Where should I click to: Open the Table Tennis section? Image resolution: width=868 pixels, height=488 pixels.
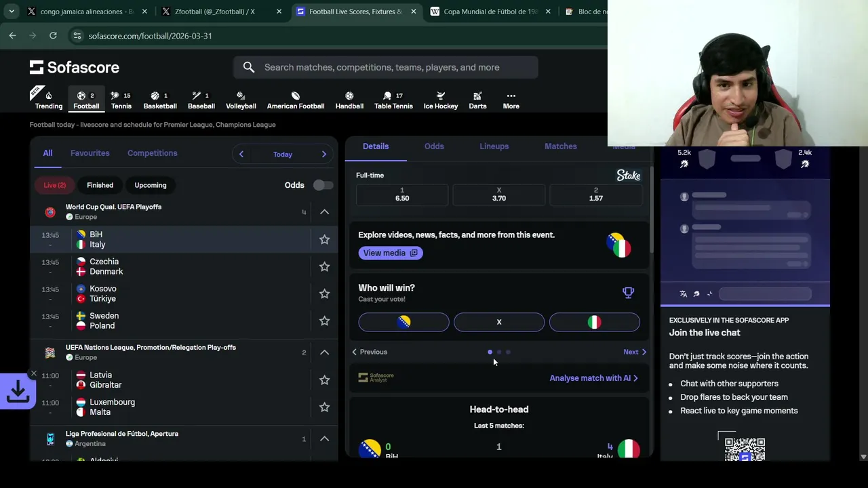[x=393, y=100]
